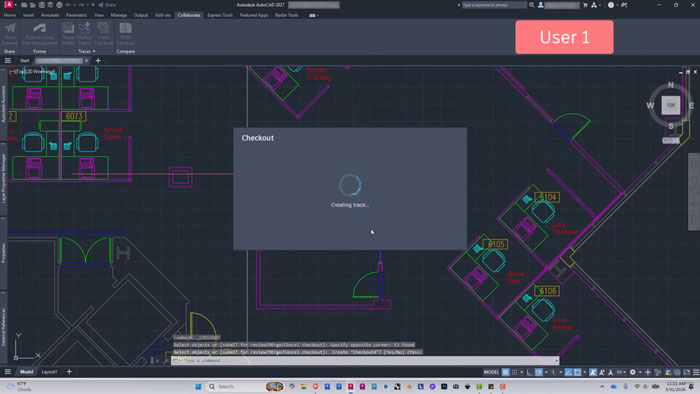Click the DWG Compare ribbon button
The height and width of the screenshot is (394, 700).
click(125, 34)
